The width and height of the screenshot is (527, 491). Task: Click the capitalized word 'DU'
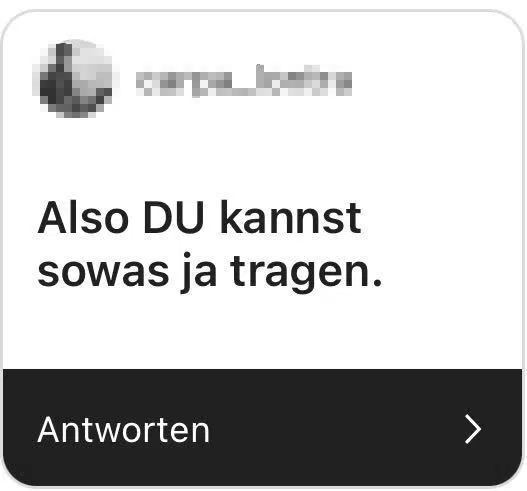click(x=173, y=218)
